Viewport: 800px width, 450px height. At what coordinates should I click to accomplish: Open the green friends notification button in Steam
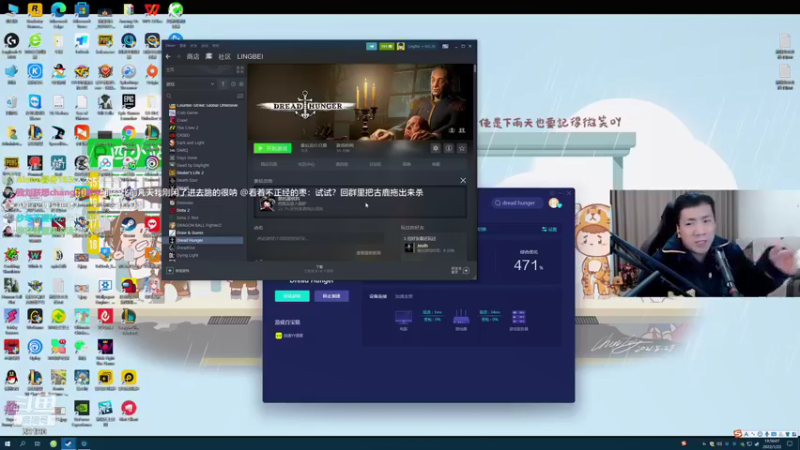click(x=387, y=46)
